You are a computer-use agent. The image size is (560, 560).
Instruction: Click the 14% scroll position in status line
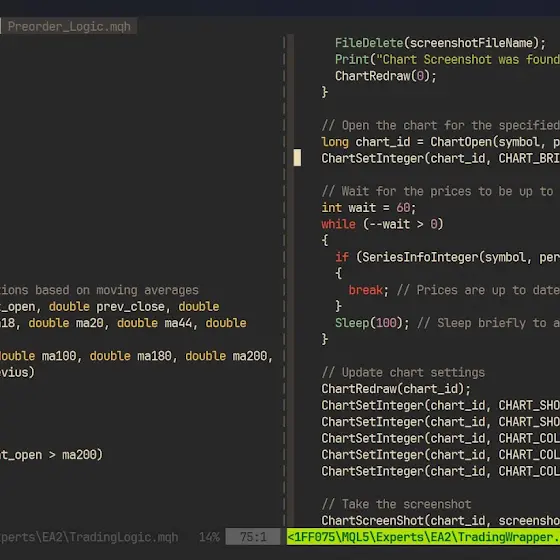[x=209, y=537]
